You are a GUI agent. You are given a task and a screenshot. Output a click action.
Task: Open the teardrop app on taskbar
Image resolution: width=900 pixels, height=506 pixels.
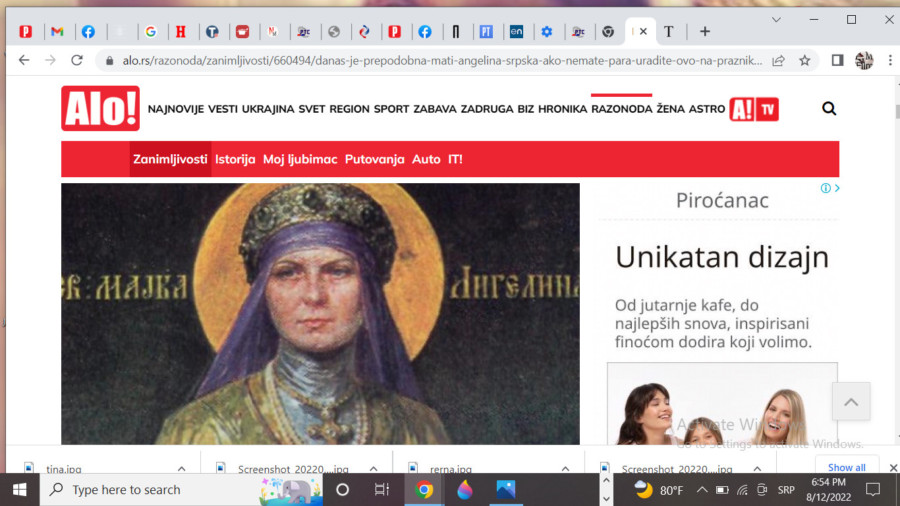(464, 490)
